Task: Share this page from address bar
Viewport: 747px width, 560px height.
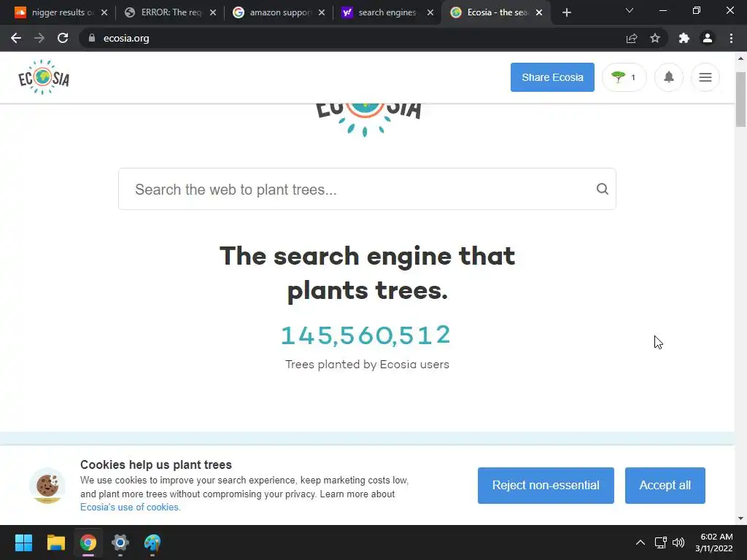Action: coord(632,38)
